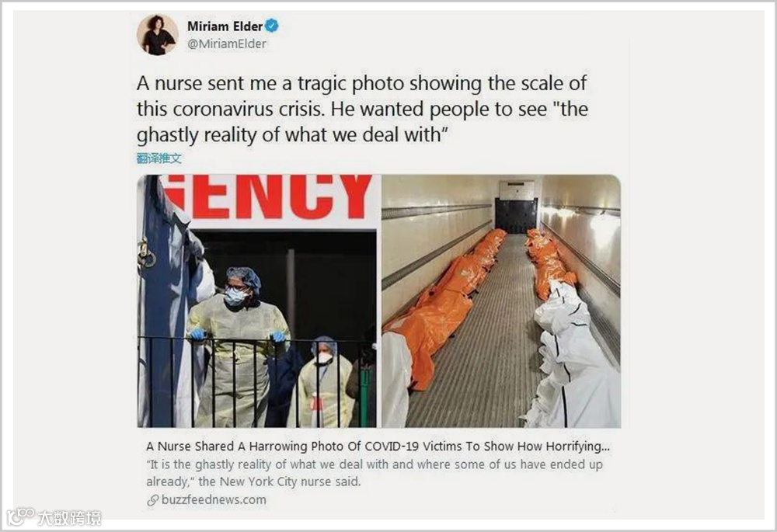Click the chain link icon beside buzzfeednews.com

152,500
